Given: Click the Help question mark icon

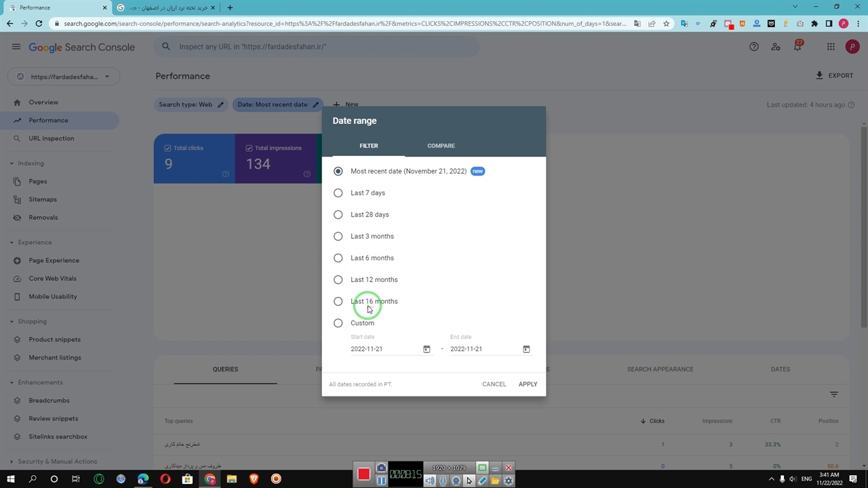Looking at the screenshot, I should pos(753,47).
